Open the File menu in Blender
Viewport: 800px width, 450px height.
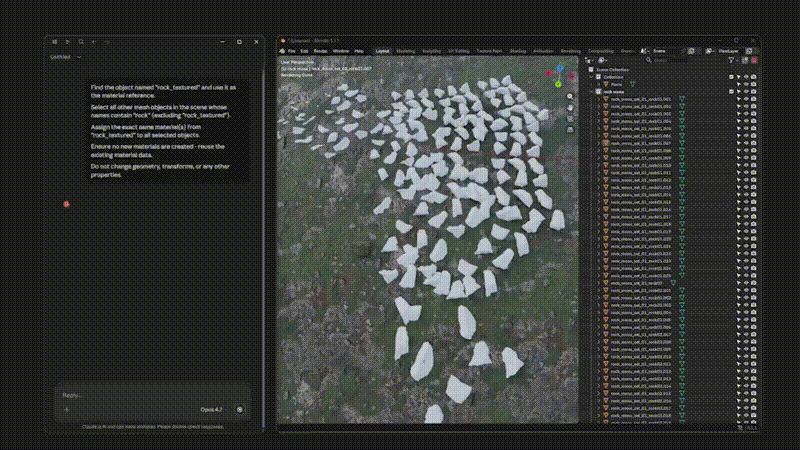[x=291, y=51]
